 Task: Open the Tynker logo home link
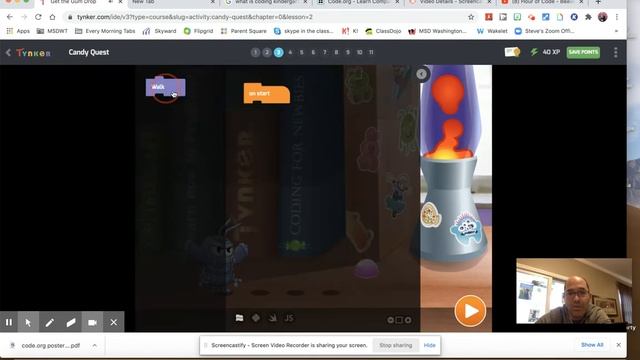[33, 52]
